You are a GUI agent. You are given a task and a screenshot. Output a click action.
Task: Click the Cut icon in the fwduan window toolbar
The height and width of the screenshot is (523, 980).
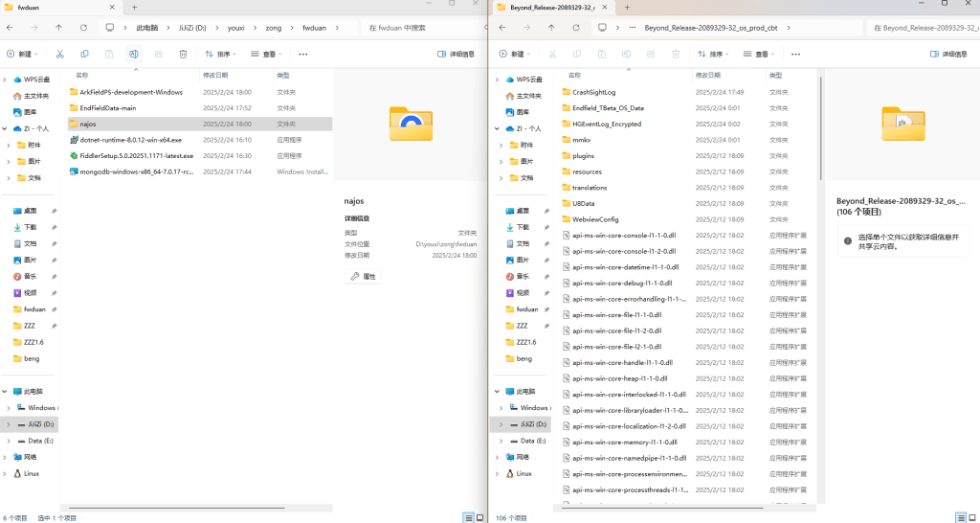pyautogui.click(x=59, y=55)
